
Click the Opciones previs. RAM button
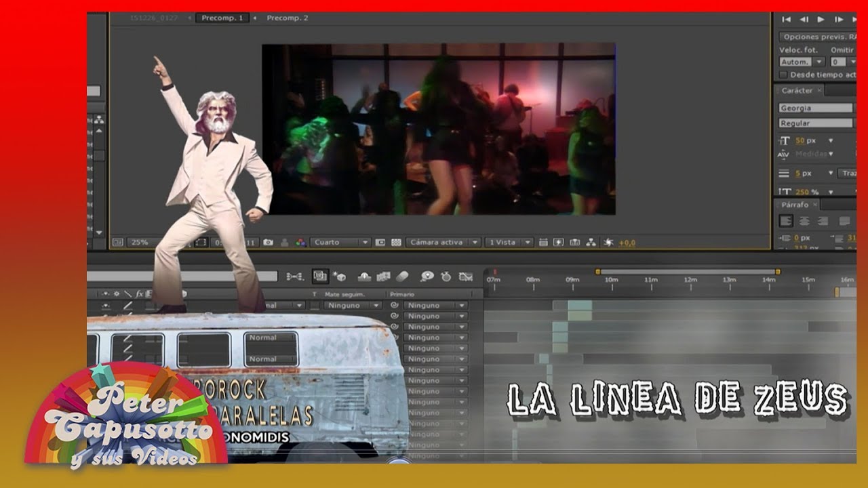[x=818, y=37]
